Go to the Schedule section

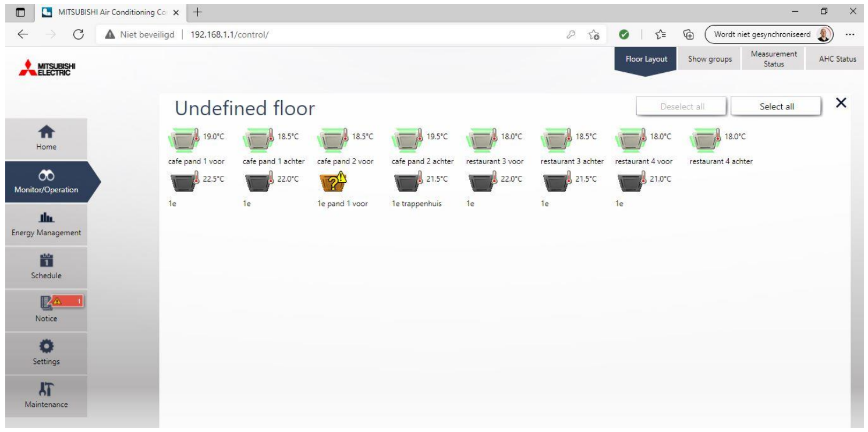pos(45,268)
